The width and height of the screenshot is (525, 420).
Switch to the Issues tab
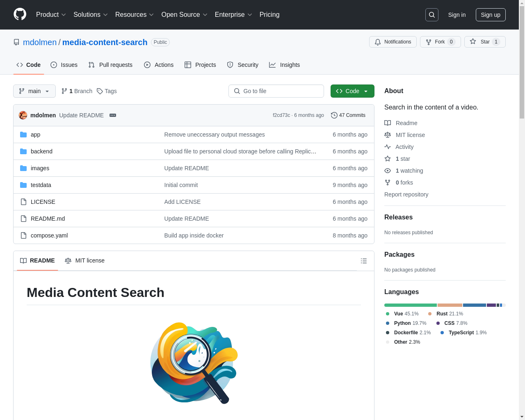point(64,65)
